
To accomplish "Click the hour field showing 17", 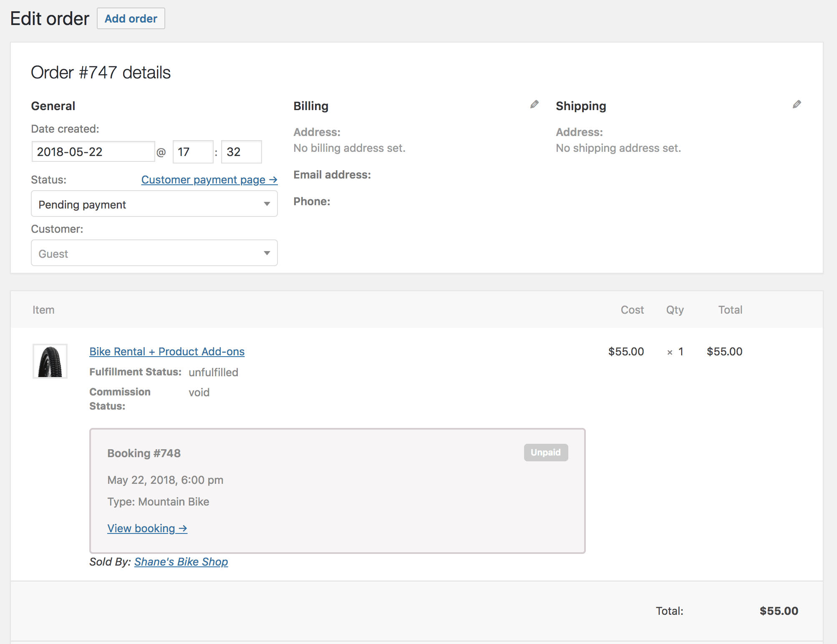I will click(x=193, y=152).
